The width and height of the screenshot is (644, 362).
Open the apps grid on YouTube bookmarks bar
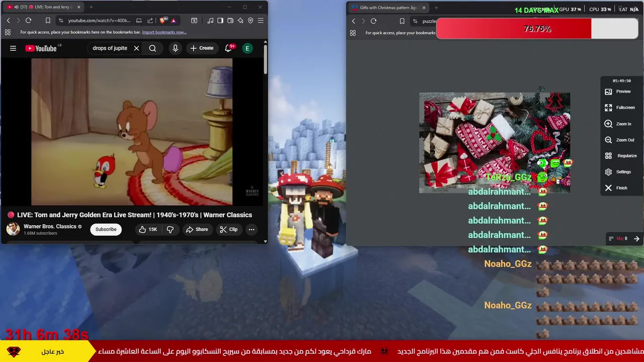(x=8, y=32)
